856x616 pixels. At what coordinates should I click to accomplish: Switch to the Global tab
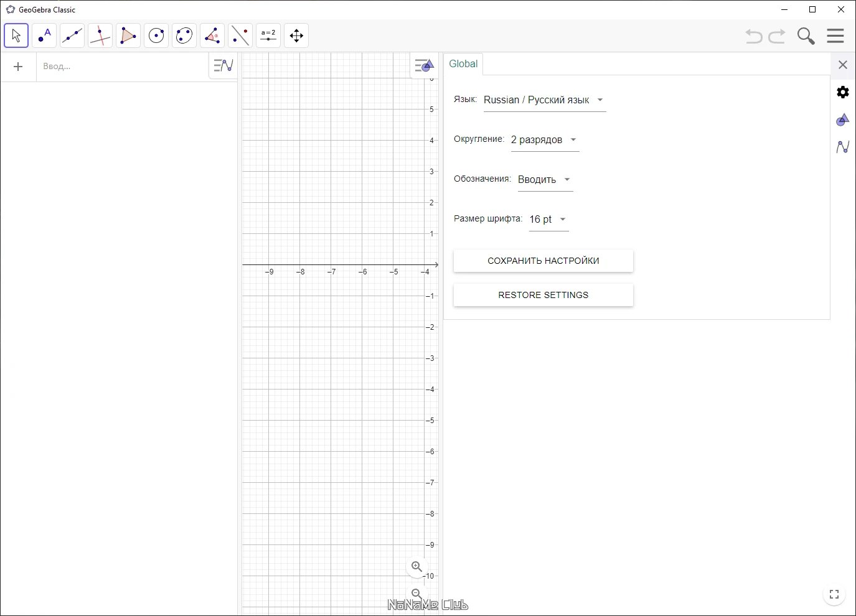(x=463, y=63)
